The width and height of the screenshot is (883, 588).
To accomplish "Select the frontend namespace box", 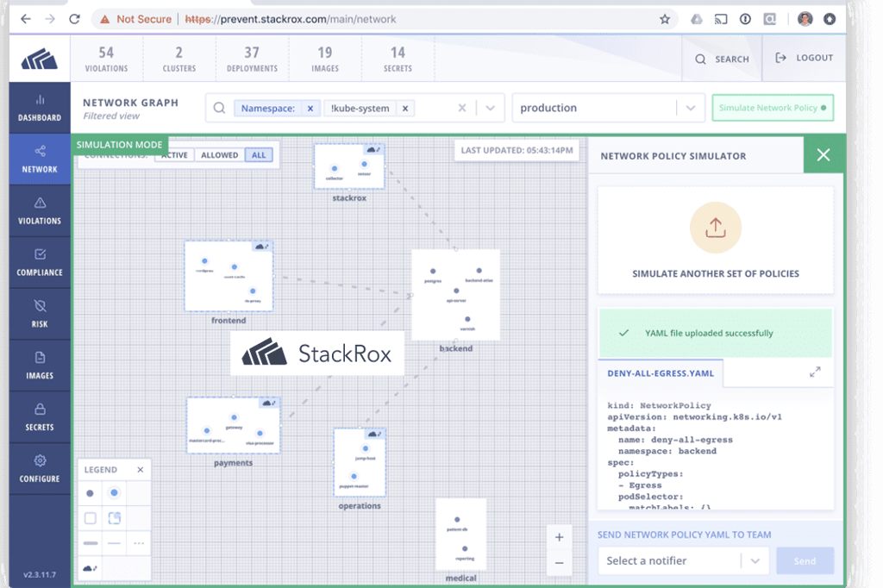I will (x=229, y=276).
